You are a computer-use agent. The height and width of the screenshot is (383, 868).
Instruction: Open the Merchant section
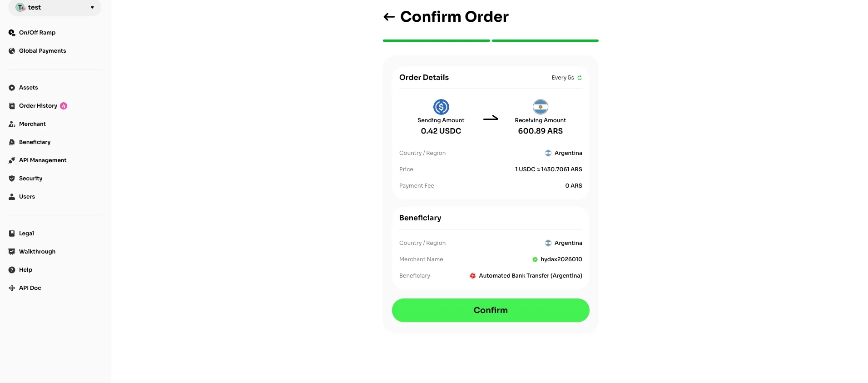27,124
